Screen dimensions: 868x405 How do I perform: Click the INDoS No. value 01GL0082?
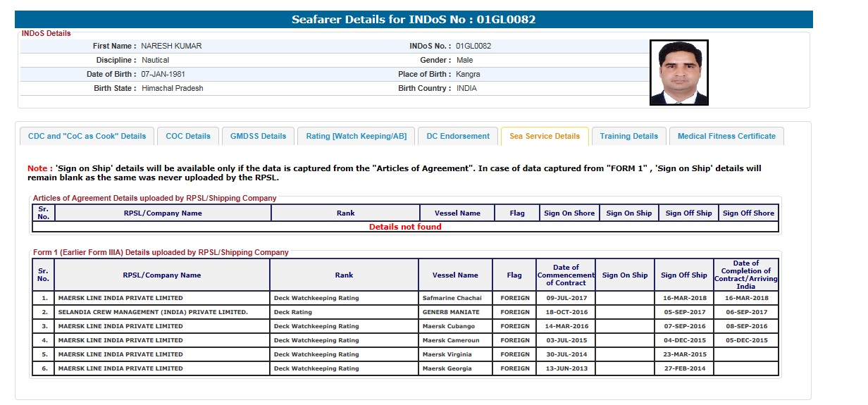(473, 46)
